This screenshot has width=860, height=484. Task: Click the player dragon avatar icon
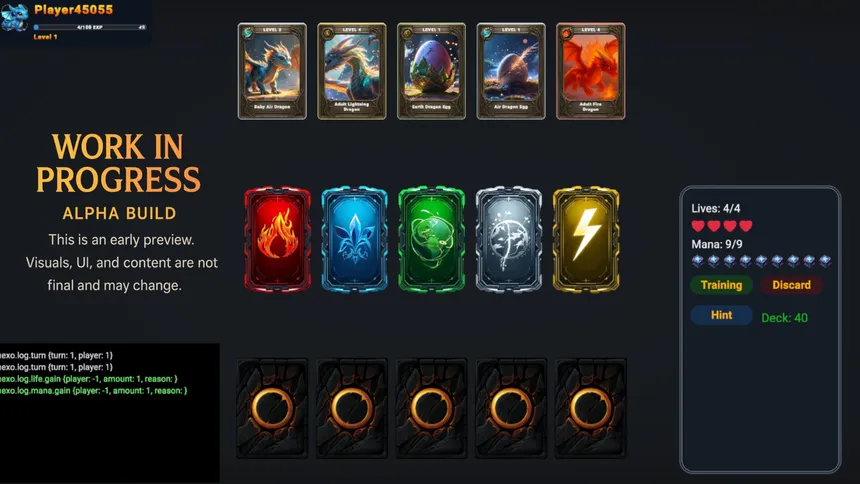click(15, 17)
